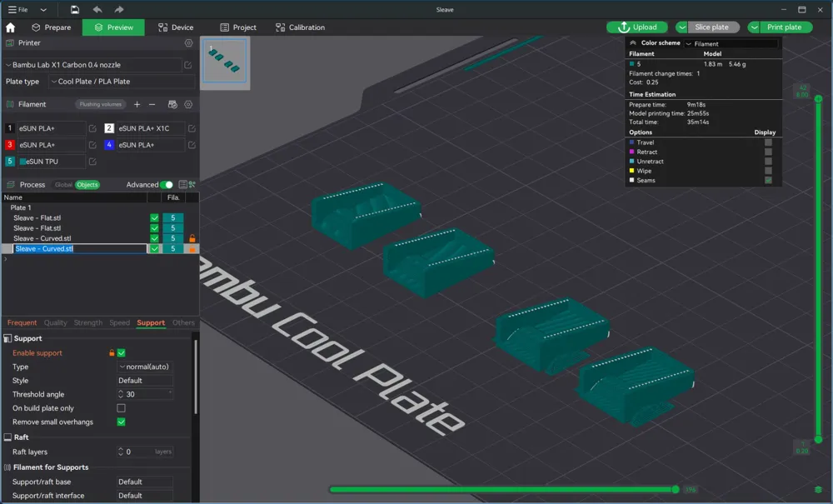
Task: Click lock icon on third Sleave - Curved.stl row
Action: click(192, 238)
